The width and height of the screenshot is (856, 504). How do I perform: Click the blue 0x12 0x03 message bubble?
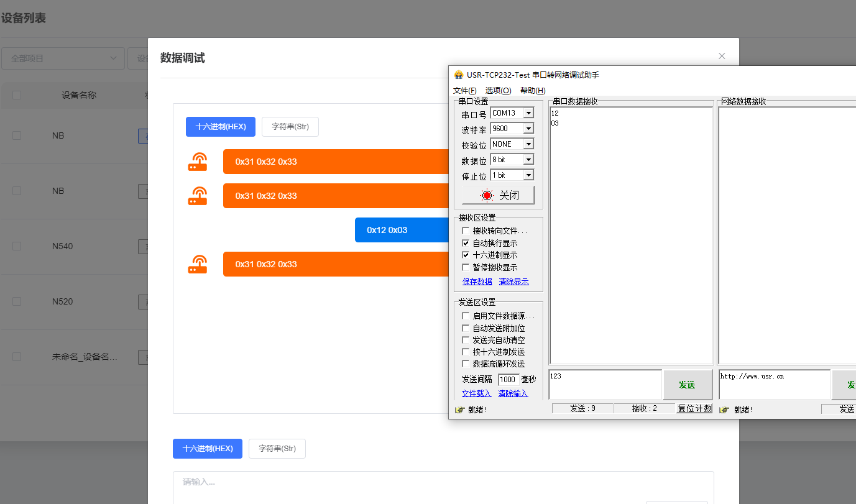click(402, 230)
